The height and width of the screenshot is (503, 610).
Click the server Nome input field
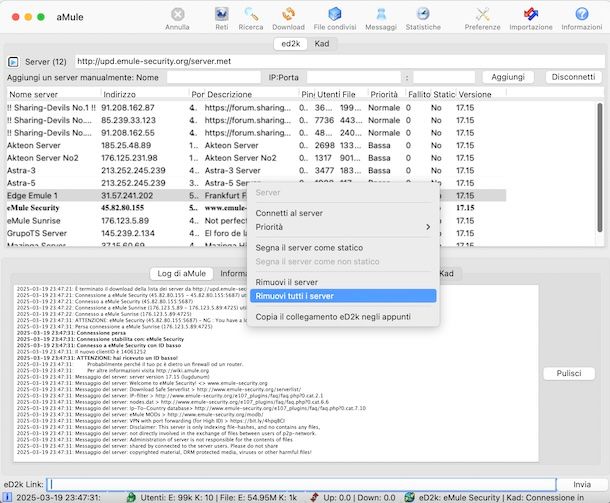(x=214, y=77)
